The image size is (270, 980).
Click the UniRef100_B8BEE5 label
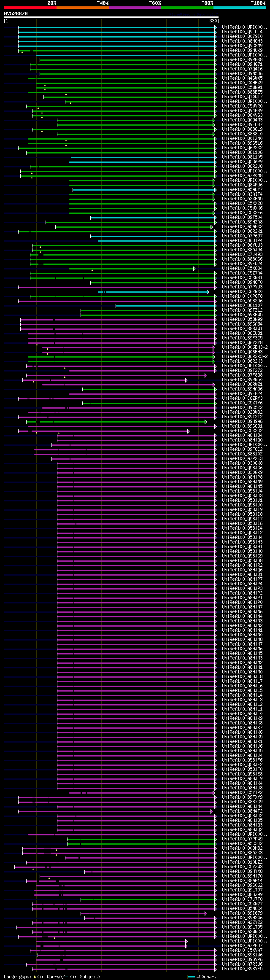click(x=242, y=92)
